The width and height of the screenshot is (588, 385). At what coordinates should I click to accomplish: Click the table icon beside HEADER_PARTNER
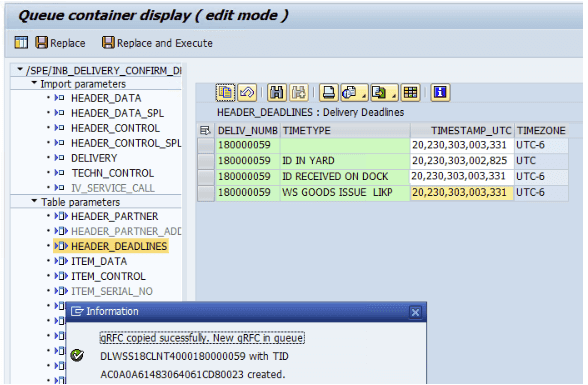[x=61, y=216]
